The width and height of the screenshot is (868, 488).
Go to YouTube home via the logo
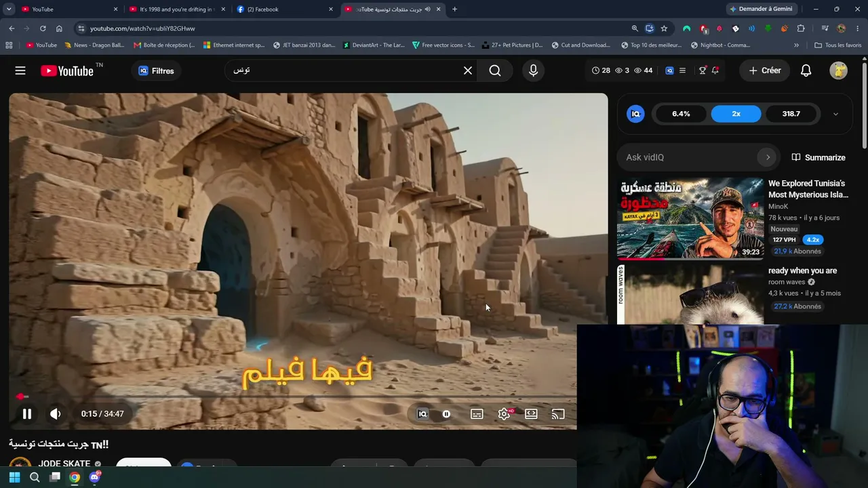67,71
